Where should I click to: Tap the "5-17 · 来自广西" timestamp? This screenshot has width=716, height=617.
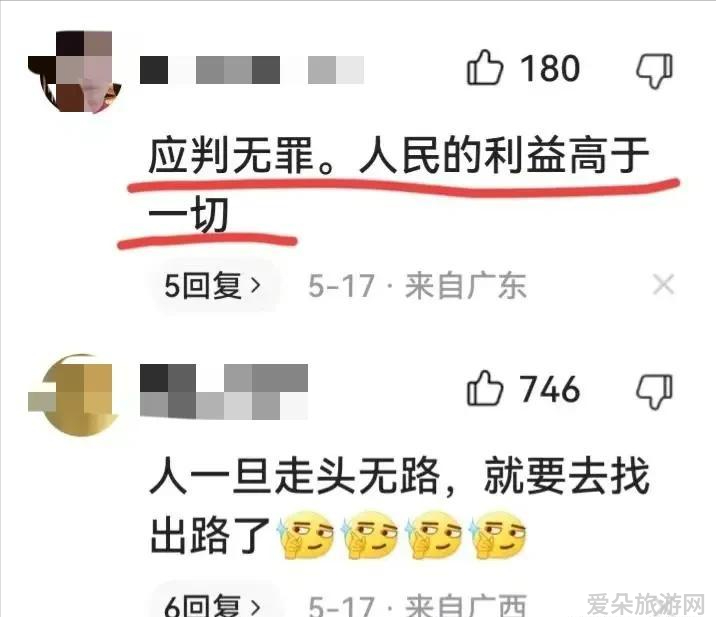coord(417,605)
